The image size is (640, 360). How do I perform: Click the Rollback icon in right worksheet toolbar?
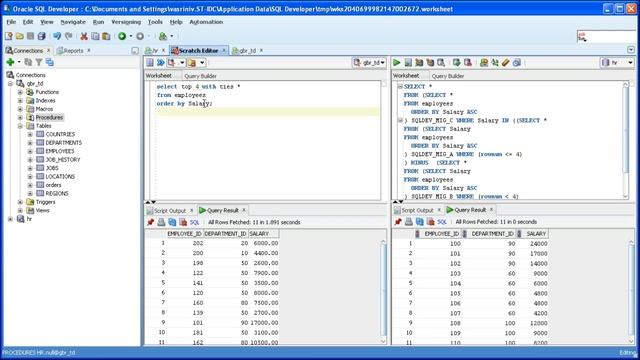(x=468, y=62)
